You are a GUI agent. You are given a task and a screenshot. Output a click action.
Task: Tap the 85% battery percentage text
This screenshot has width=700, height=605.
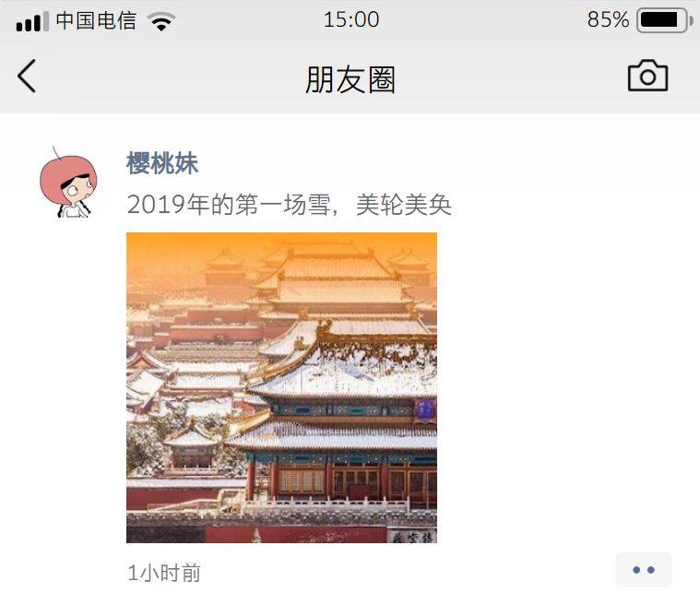point(608,20)
